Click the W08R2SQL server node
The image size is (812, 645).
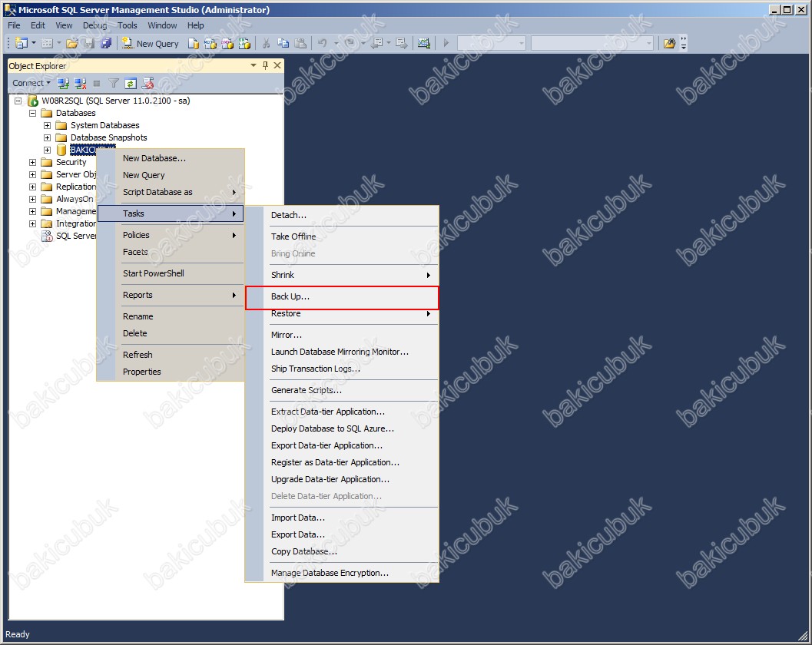tap(115, 101)
